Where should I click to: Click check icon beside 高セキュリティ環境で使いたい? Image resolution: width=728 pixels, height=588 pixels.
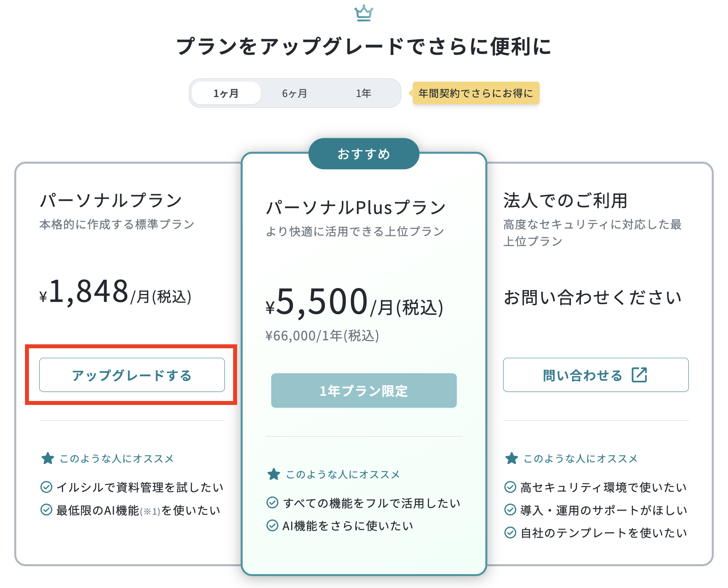tap(510, 487)
